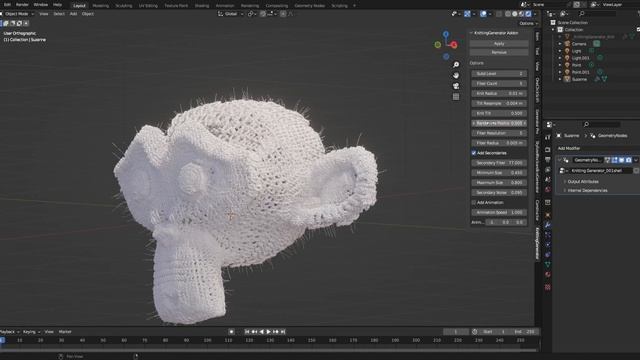This screenshot has height=360, width=640.
Task: Open the Keying dropdown in timeline
Action: tap(31, 332)
